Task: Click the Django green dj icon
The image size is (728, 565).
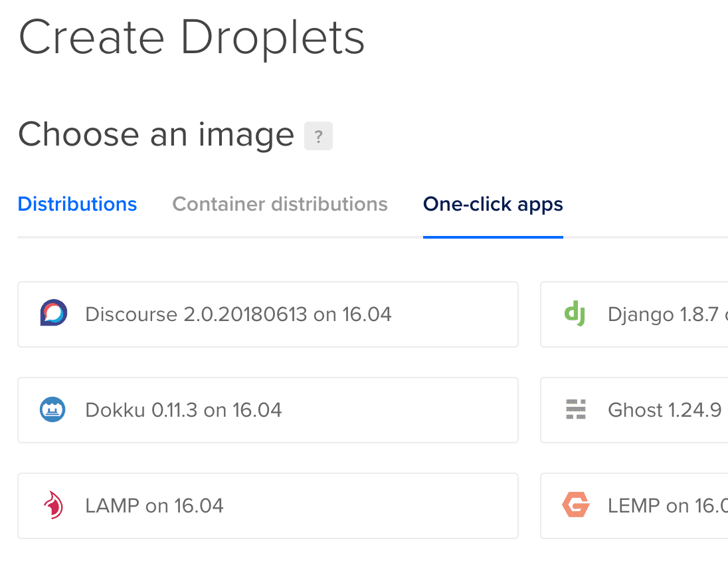Action: (575, 314)
